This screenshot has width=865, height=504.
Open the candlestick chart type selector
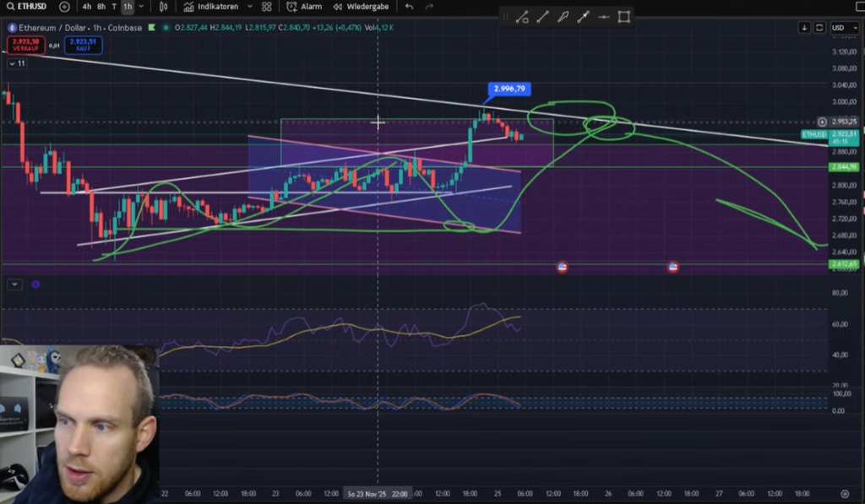[164, 7]
